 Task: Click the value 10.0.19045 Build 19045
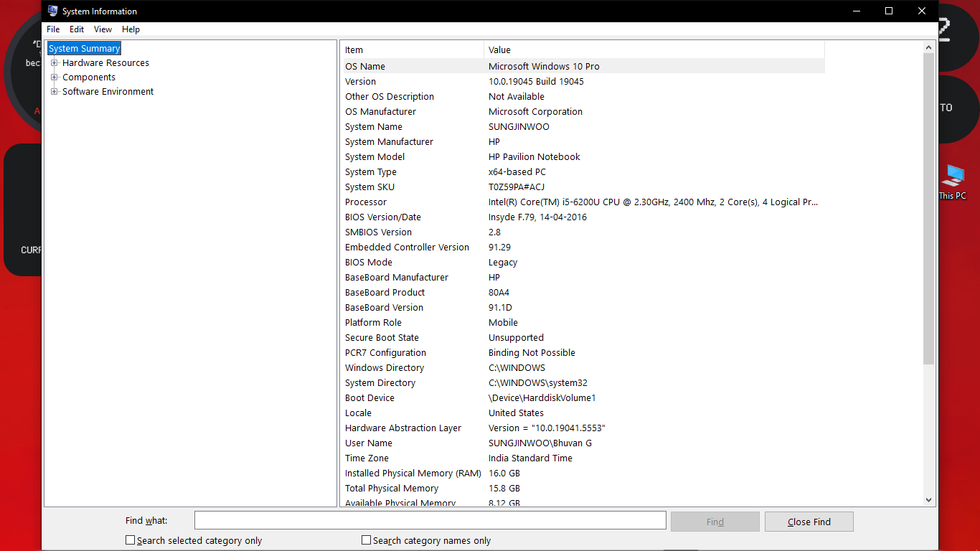[536, 81]
